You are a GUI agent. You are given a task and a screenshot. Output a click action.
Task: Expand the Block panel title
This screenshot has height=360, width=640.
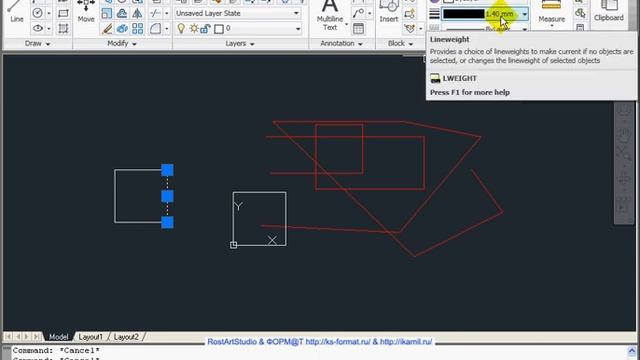click(400, 43)
